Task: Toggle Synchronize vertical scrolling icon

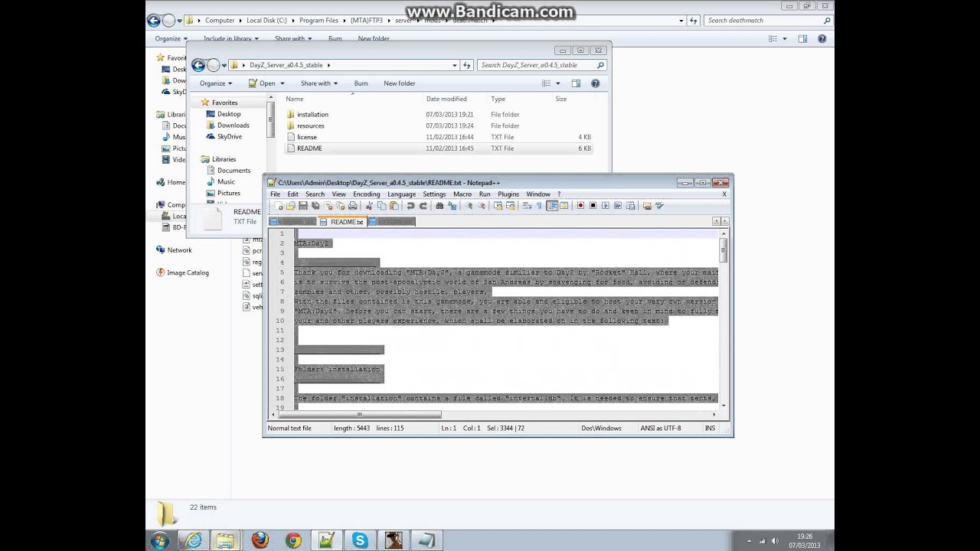Action: point(498,206)
